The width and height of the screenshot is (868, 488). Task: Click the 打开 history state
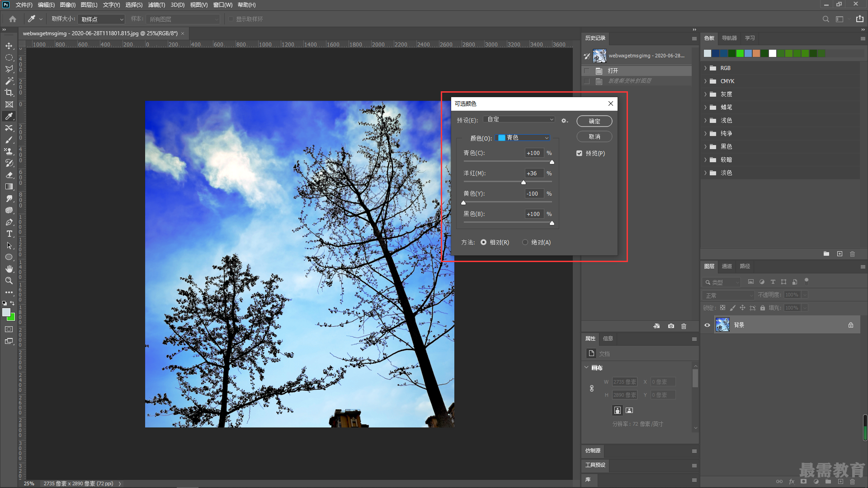(637, 71)
